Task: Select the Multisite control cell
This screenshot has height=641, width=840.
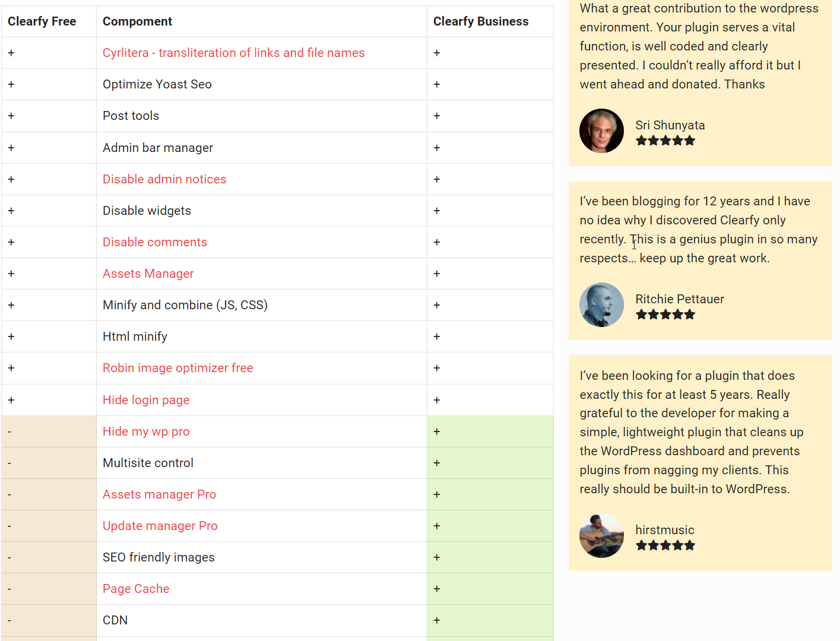Action: [261, 463]
